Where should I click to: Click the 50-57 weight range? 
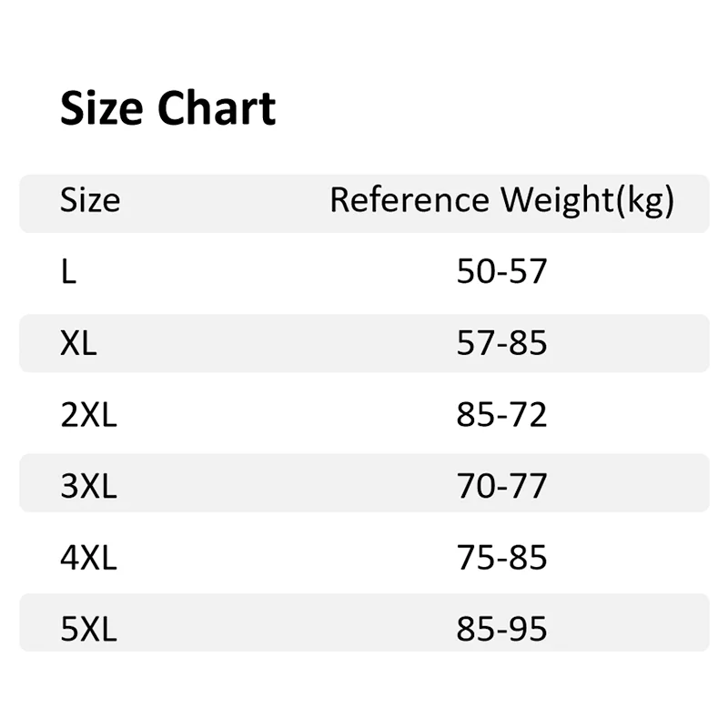coord(501,272)
